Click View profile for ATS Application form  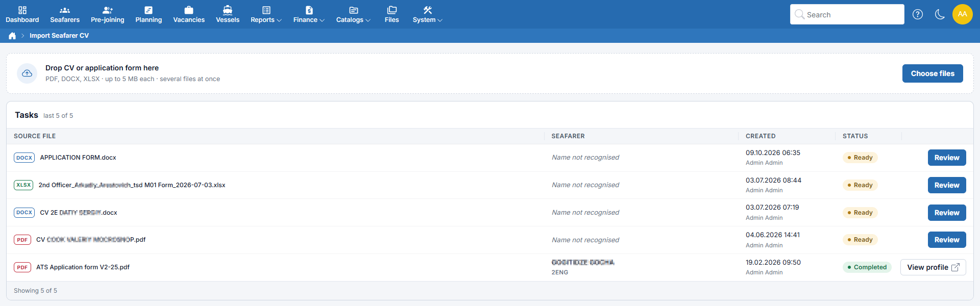tap(933, 267)
